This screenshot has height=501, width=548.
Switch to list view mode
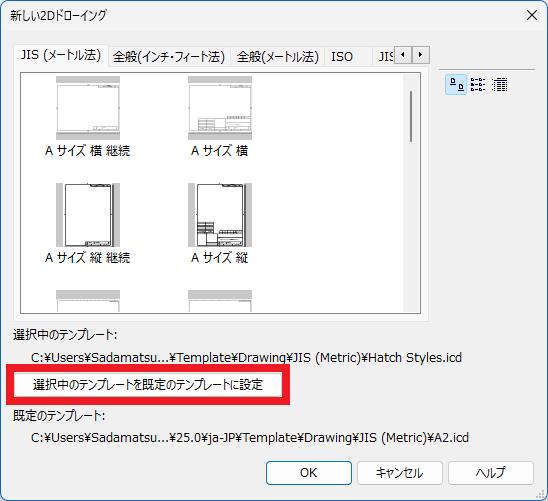pyautogui.click(x=478, y=85)
